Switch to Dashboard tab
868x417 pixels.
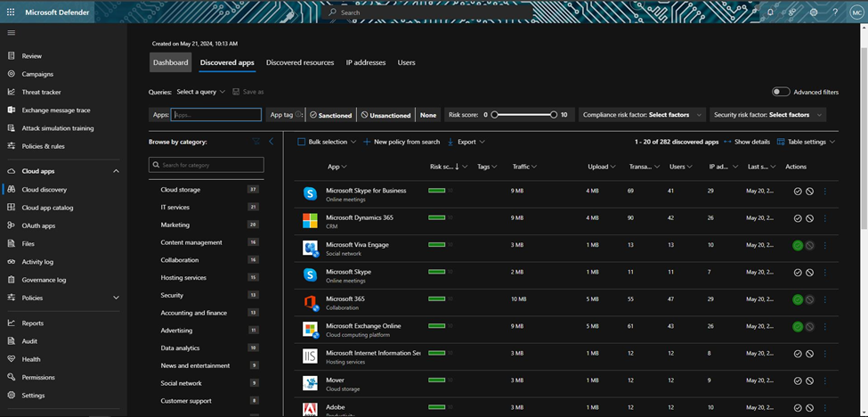(171, 62)
